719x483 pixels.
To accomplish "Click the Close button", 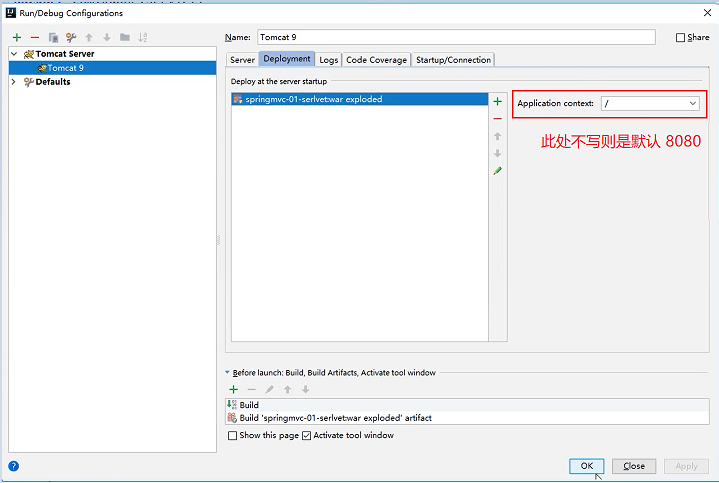I will [634, 466].
